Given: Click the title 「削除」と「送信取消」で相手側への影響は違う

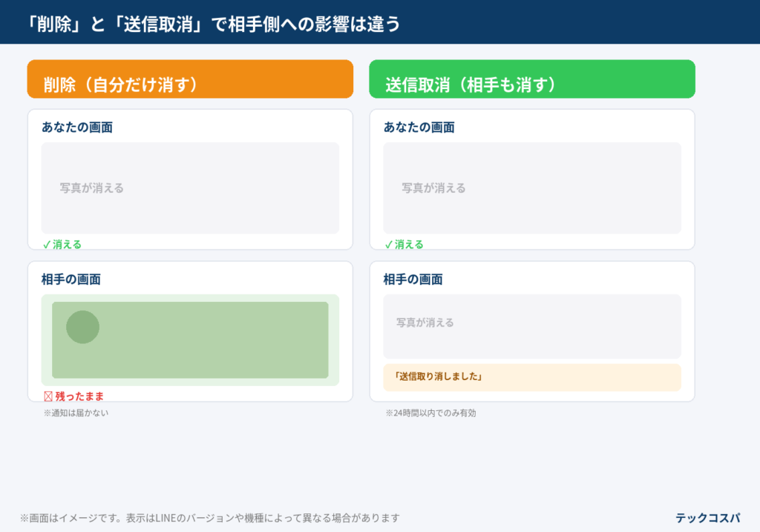Looking at the screenshot, I should click(214, 24).
